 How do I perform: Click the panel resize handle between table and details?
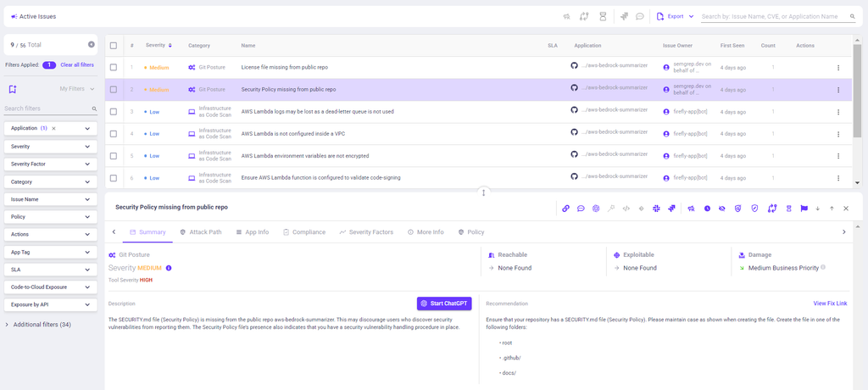click(484, 192)
